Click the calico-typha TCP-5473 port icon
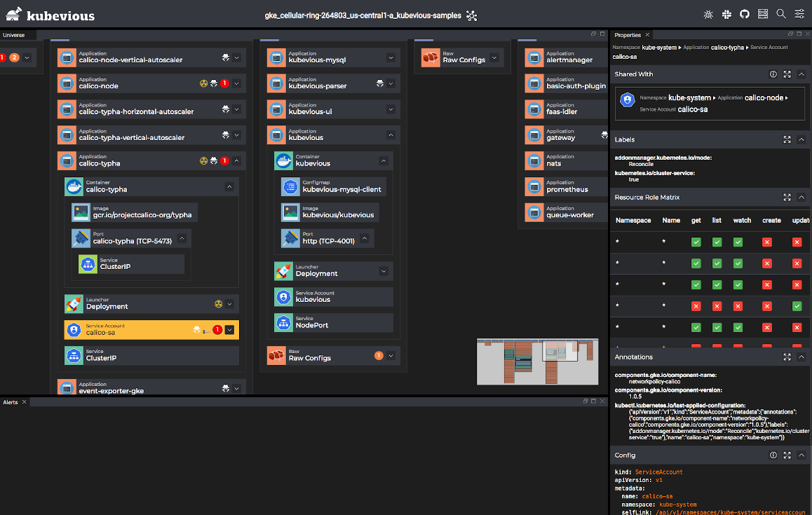Screen dimensions: 812x515 point(81,238)
